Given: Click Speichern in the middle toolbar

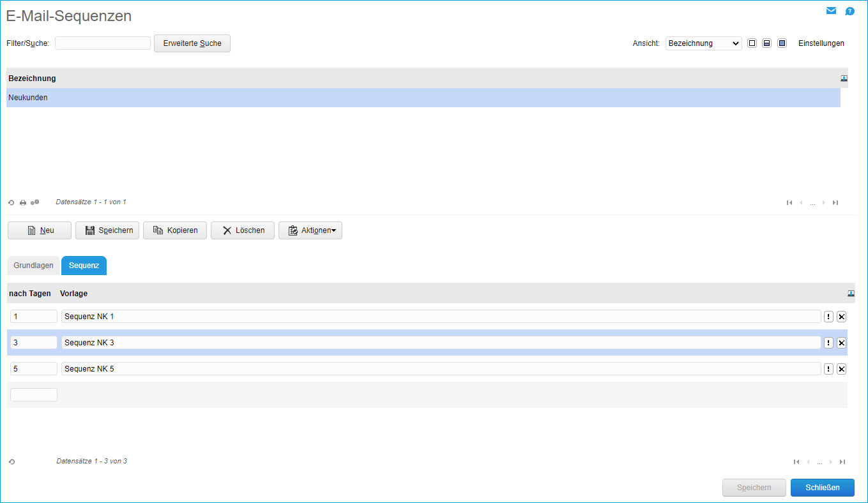Looking at the screenshot, I should click(x=107, y=230).
